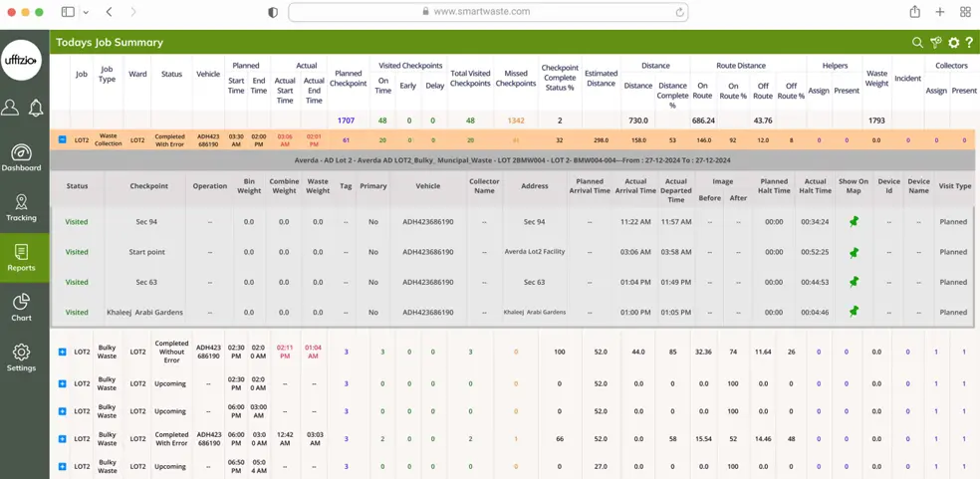Expand the Upcoming 06:50 PM Bulky Waste job
This screenshot has height=479, width=980.
[x=62, y=466]
